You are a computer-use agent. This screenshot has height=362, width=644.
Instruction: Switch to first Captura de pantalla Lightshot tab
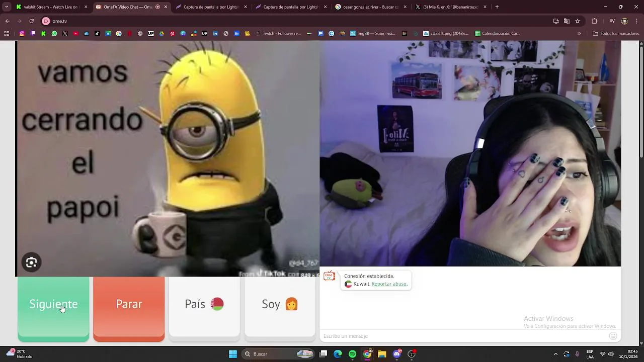point(211,7)
